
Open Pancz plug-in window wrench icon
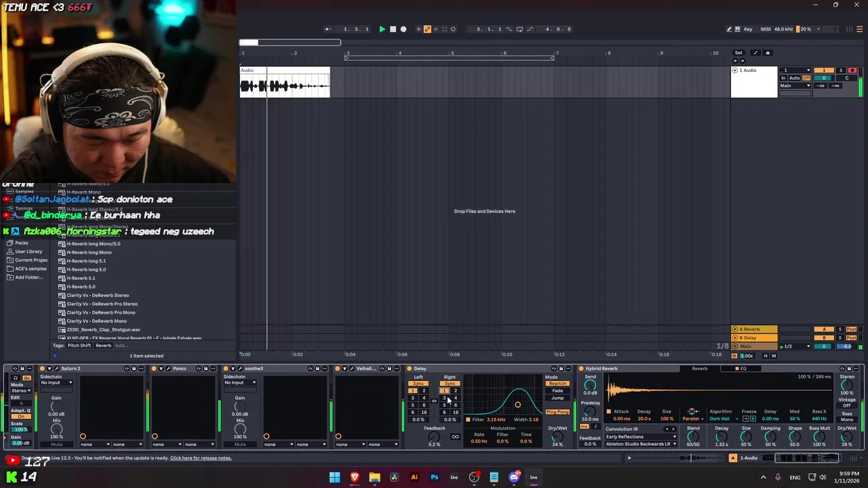pyautogui.click(x=168, y=369)
